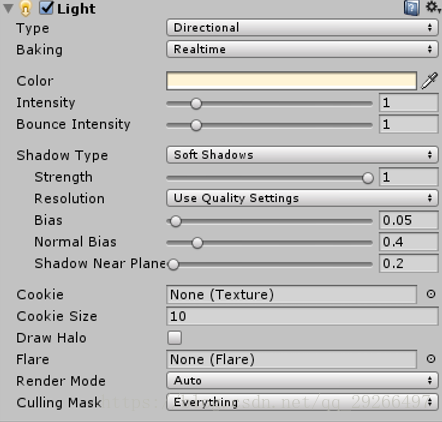Click the Bias slider handle

click(x=176, y=221)
